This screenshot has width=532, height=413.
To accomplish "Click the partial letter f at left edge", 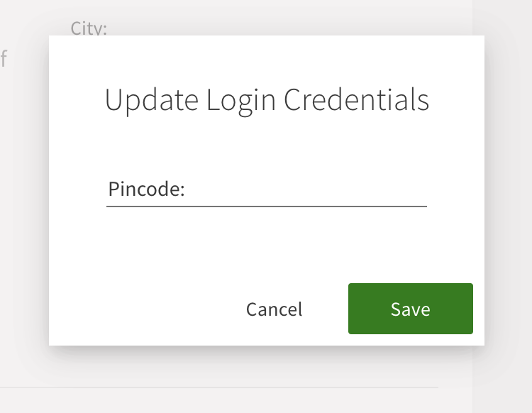I will click(x=4, y=58).
